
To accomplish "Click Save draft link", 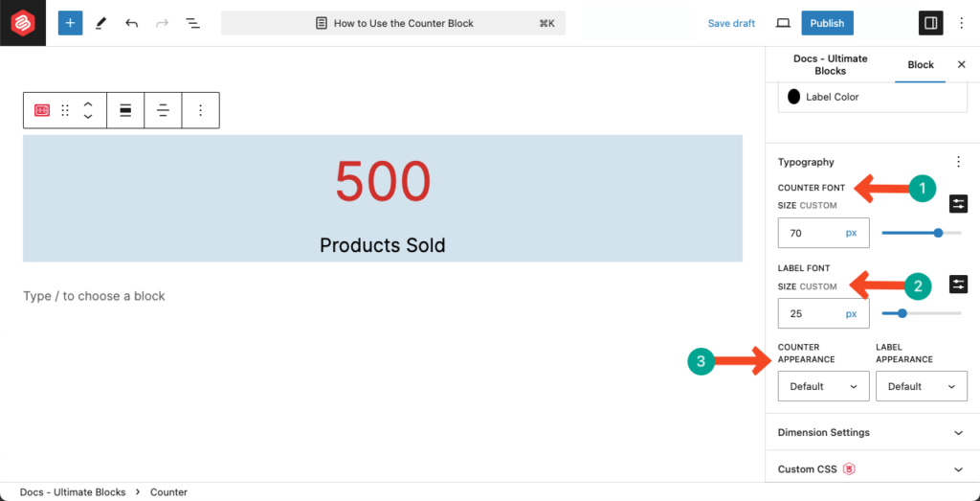I will [x=731, y=23].
